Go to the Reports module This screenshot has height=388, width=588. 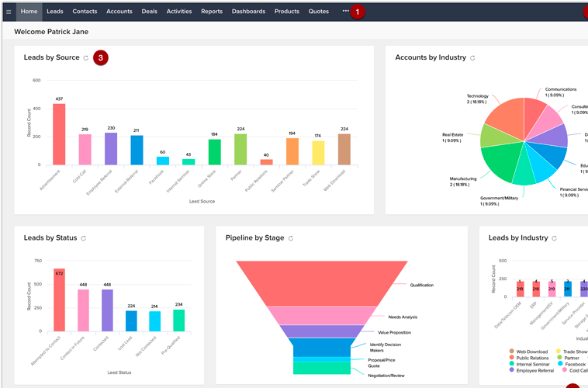coord(212,12)
